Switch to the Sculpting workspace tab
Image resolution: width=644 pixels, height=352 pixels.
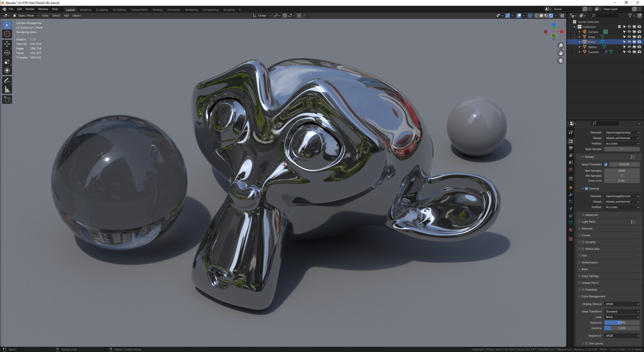coord(102,10)
